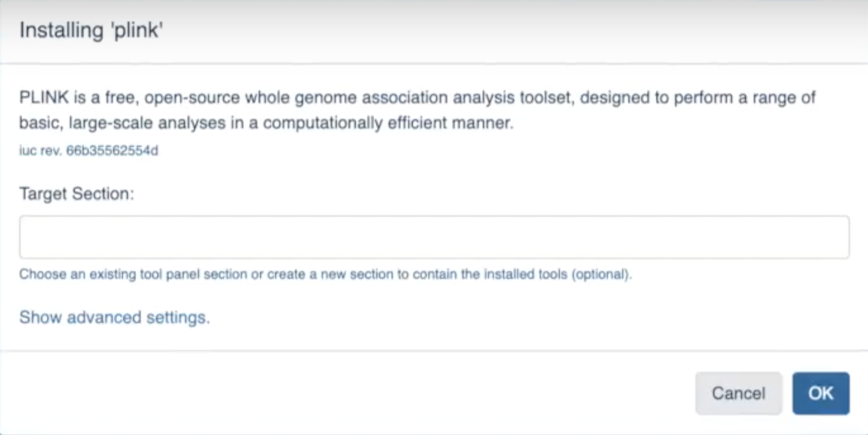Click "computationally efficient manner" description line
868x435 pixels.
point(388,124)
